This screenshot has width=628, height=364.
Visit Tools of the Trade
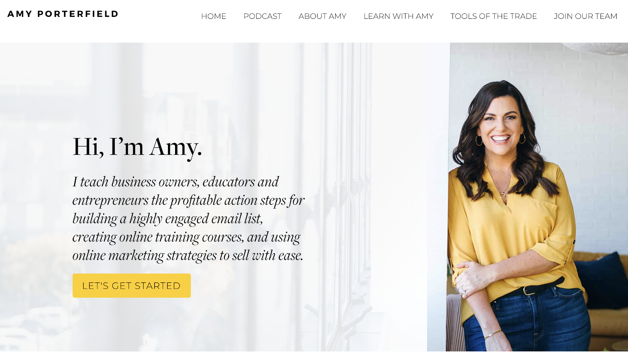[493, 16]
